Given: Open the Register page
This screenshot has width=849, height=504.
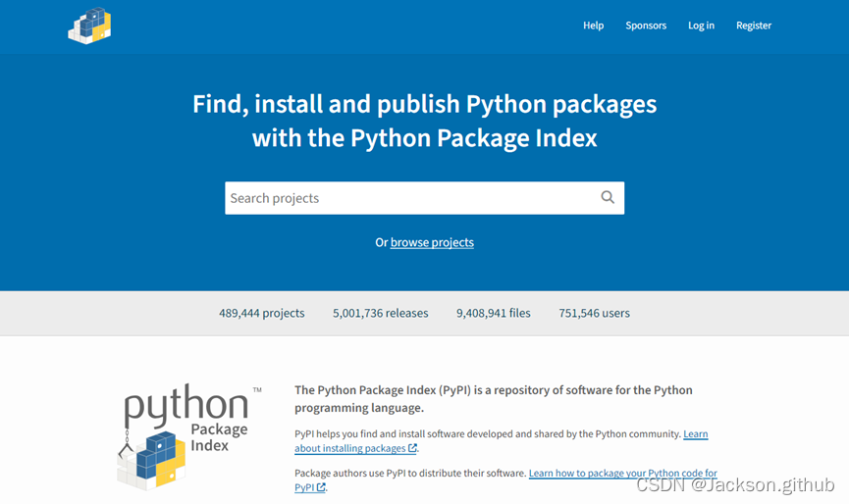Looking at the screenshot, I should [754, 25].
